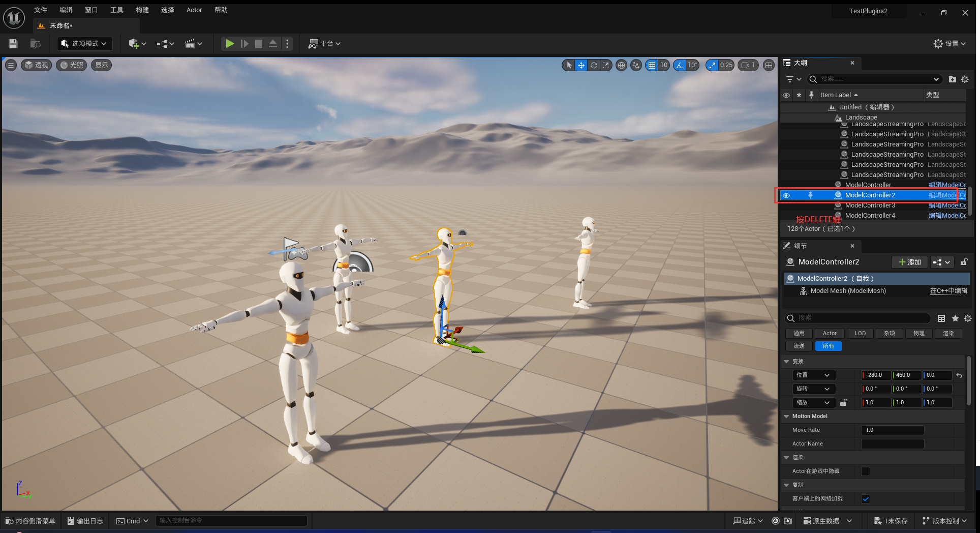Viewport: 980px width, 533px height.
Task: Click the lock icon in details panel
Action: pyautogui.click(x=964, y=262)
